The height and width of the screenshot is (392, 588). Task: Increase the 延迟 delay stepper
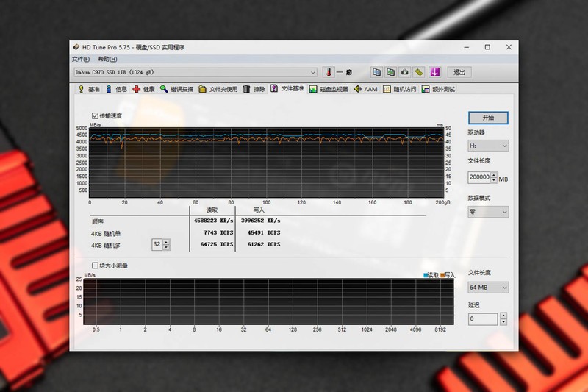tap(503, 316)
